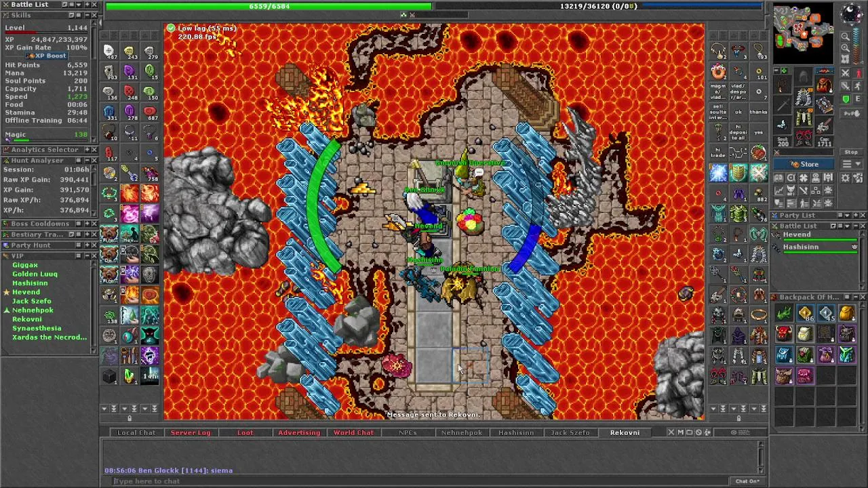Open private chat tab Jack Szefo
The image size is (868, 488).
tap(570, 432)
